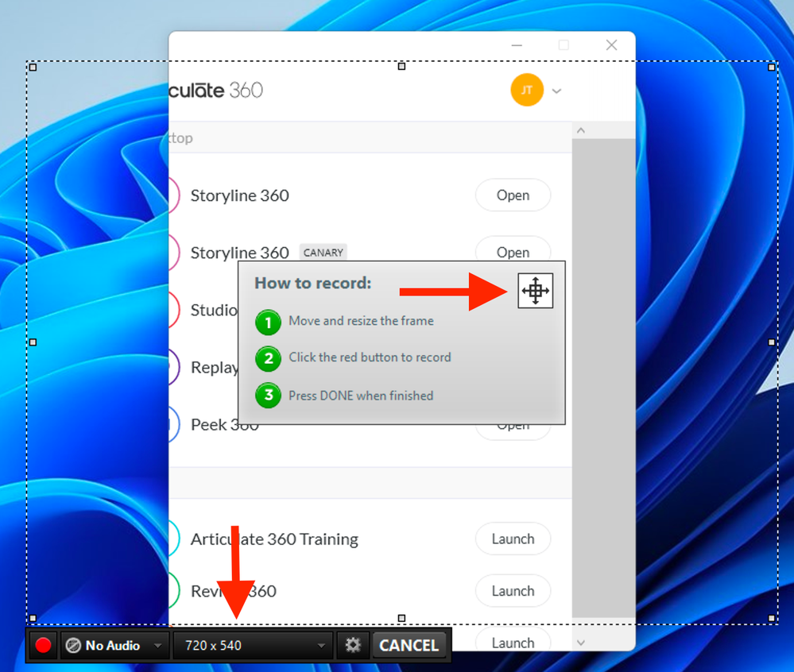Click the JT user avatar
794x672 pixels.
(527, 90)
